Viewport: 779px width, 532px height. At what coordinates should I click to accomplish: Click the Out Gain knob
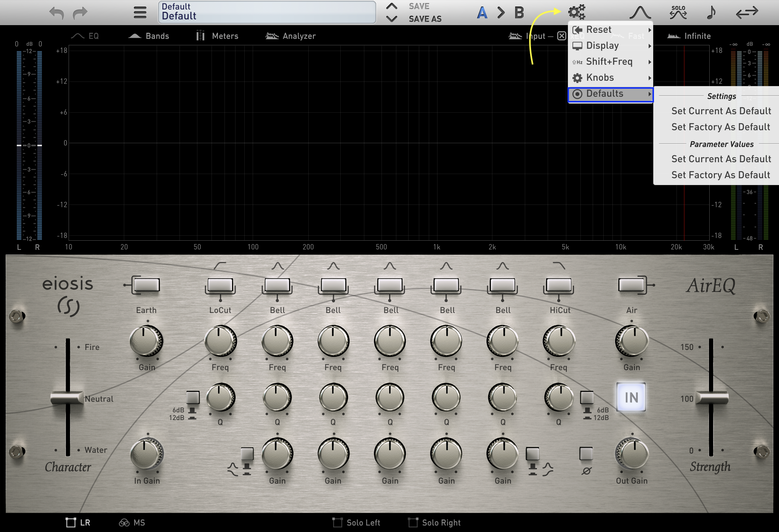tap(632, 454)
